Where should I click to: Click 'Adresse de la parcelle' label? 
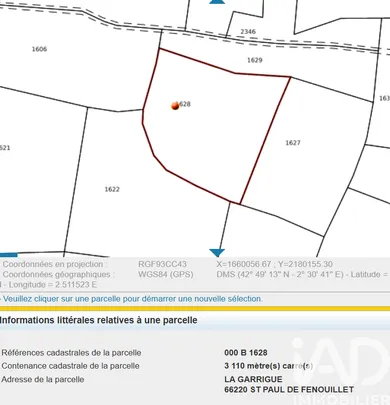43,379
